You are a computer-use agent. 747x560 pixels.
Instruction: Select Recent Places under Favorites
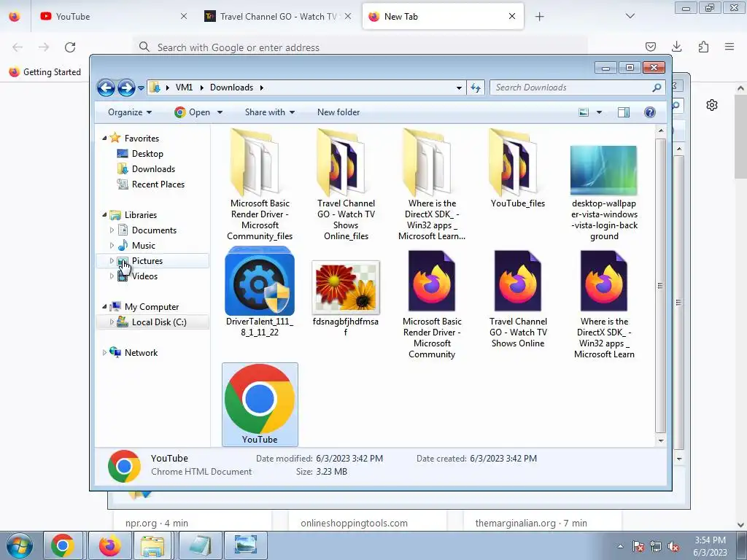[x=158, y=184]
